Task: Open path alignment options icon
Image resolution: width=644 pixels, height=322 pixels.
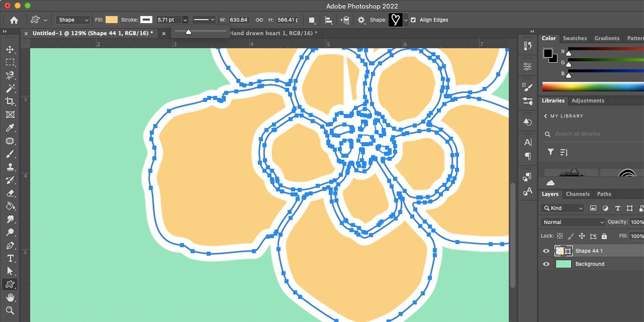Action: [x=328, y=20]
